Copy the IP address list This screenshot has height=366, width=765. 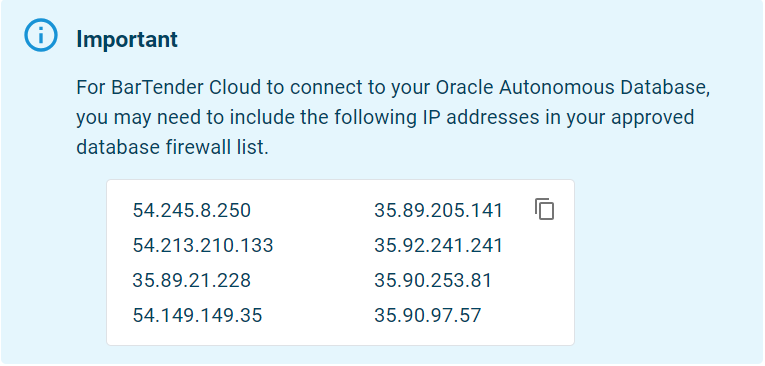[544, 209]
